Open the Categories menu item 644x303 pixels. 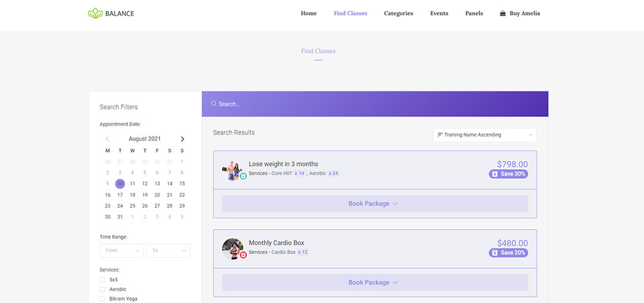[x=399, y=14]
